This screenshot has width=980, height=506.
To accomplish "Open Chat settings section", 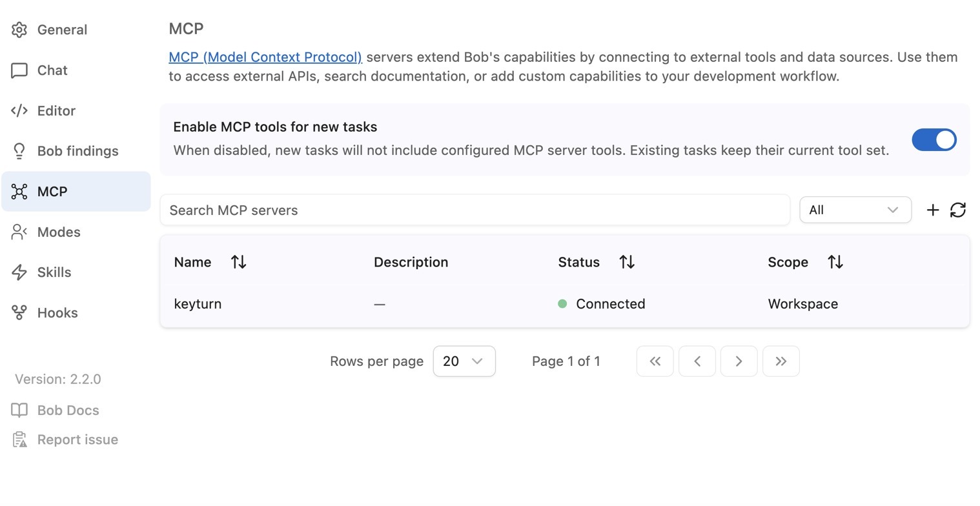I will click(x=76, y=70).
